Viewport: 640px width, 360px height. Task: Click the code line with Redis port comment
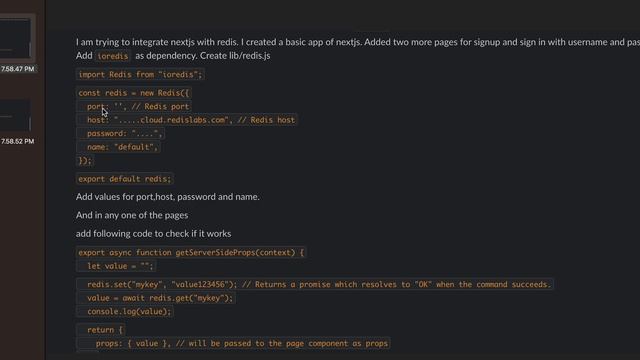point(133,107)
